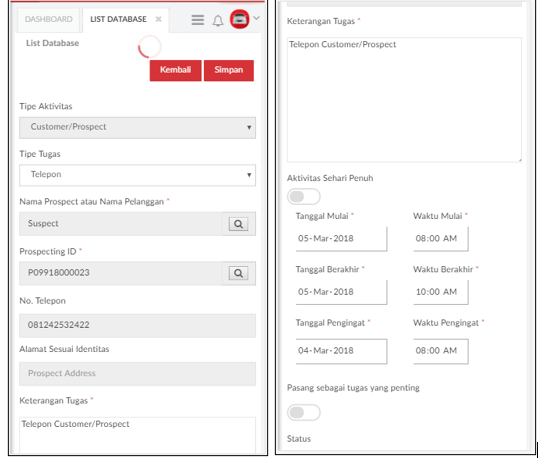Click the No. Telepon field
Viewport: 555px width, 468px height.
[x=137, y=325]
